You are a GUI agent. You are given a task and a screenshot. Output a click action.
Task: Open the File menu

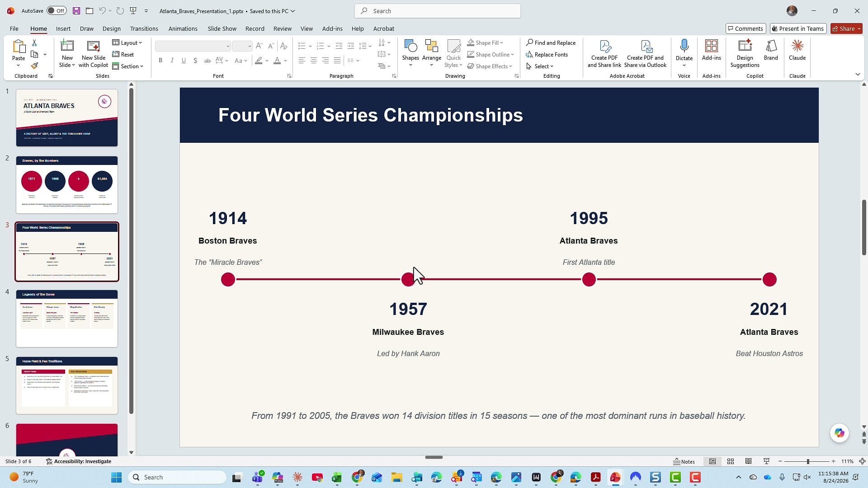pos(14,28)
